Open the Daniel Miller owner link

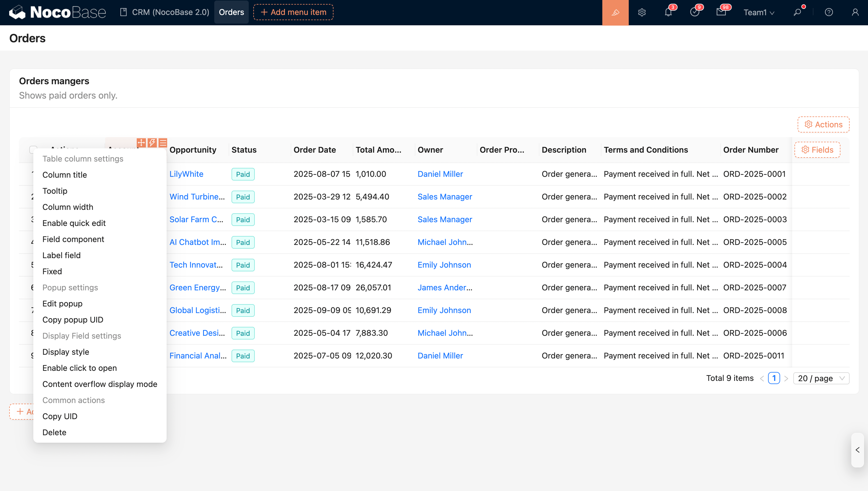coord(440,174)
